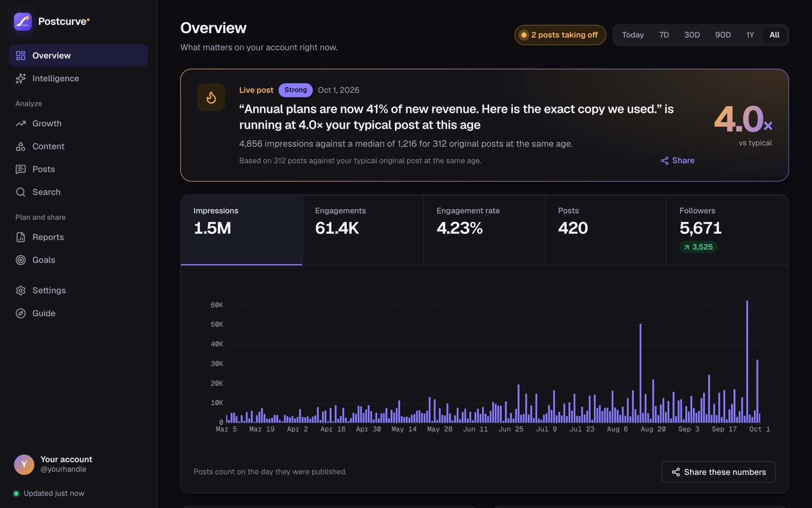Click the Search magnifier icon
The image size is (812, 508).
tap(21, 192)
